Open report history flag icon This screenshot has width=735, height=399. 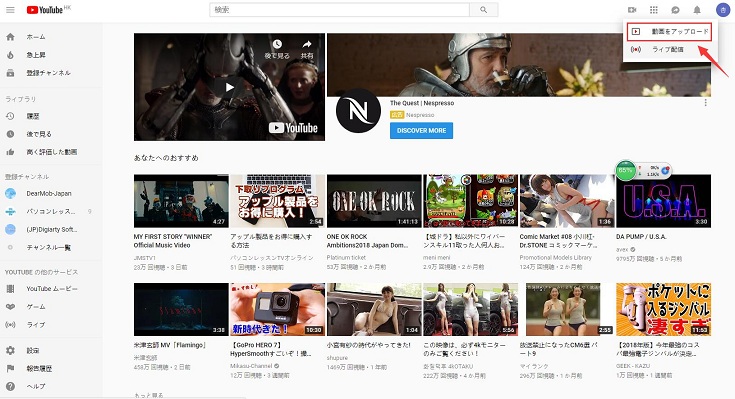pyautogui.click(x=10, y=369)
